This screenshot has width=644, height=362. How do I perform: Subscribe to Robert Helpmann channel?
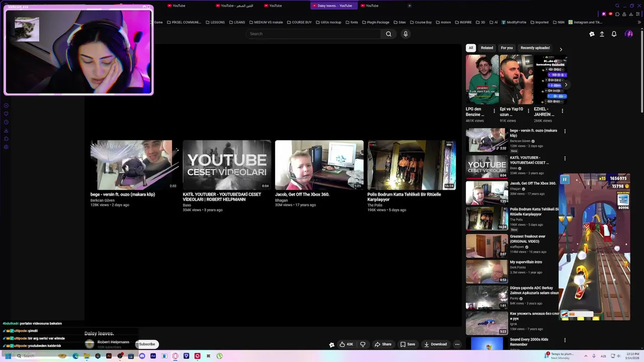point(147,344)
